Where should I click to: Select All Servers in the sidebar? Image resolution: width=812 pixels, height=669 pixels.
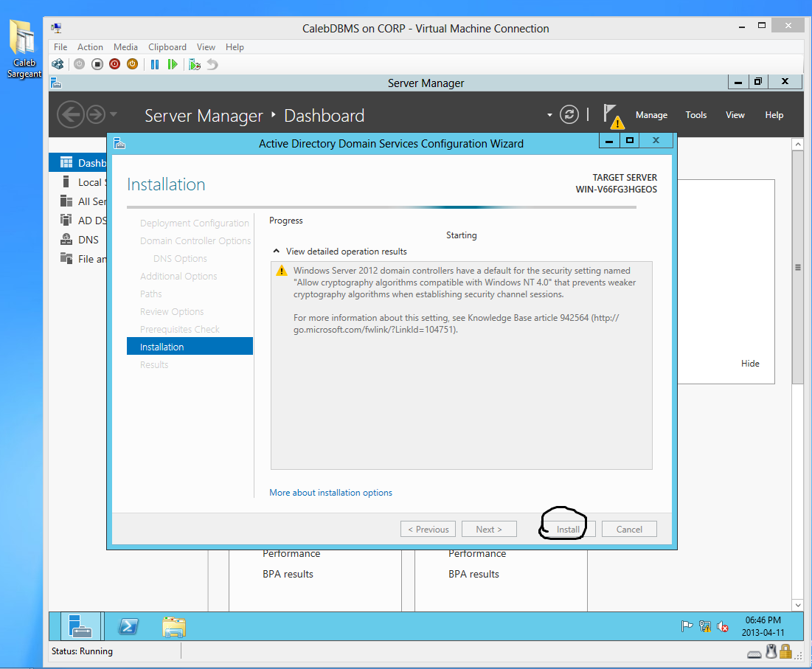pyautogui.click(x=77, y=201)
